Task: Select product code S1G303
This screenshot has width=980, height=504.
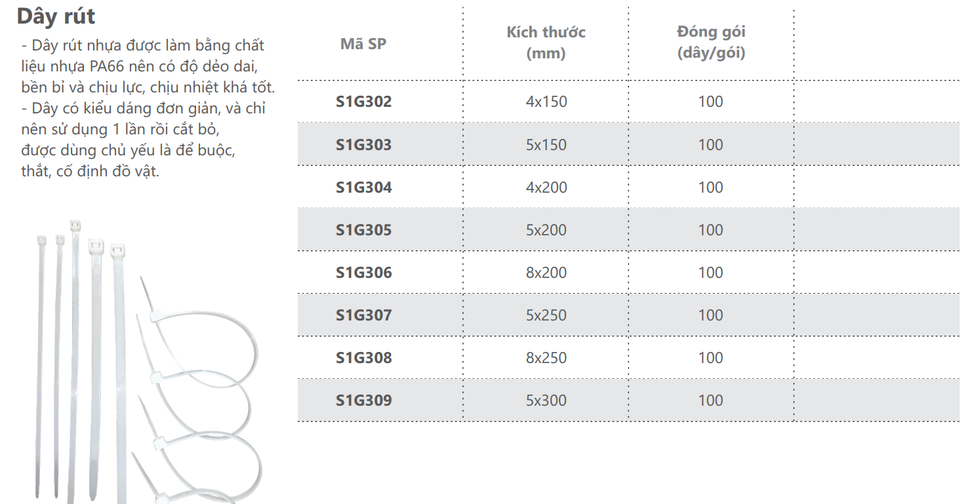Action: click(x=364, y=144)
